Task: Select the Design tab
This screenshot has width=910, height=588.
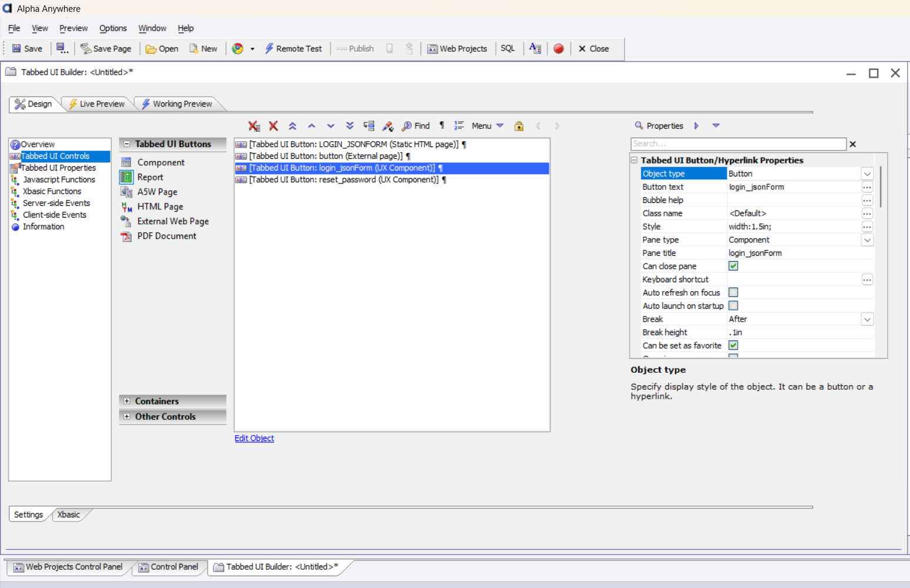Action: tap(34, 104)
